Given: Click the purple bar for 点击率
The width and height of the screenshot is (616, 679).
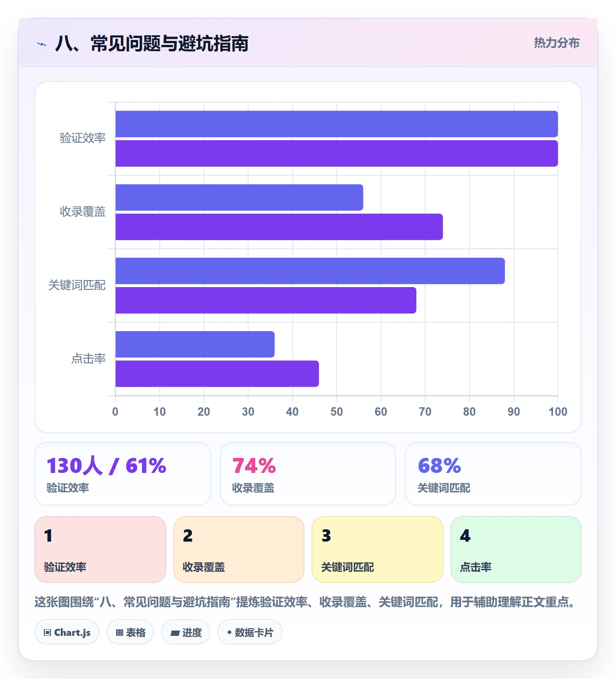Looking at the screenshot, I should (217, 374).
